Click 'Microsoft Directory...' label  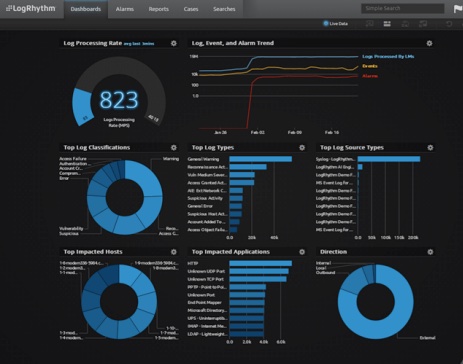(207, 310)
